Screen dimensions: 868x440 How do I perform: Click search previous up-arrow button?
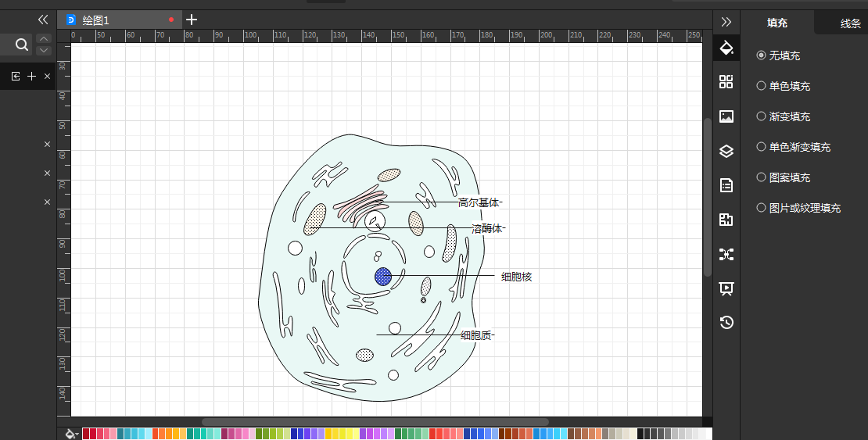pyautogui.click(x=44, y=39)
